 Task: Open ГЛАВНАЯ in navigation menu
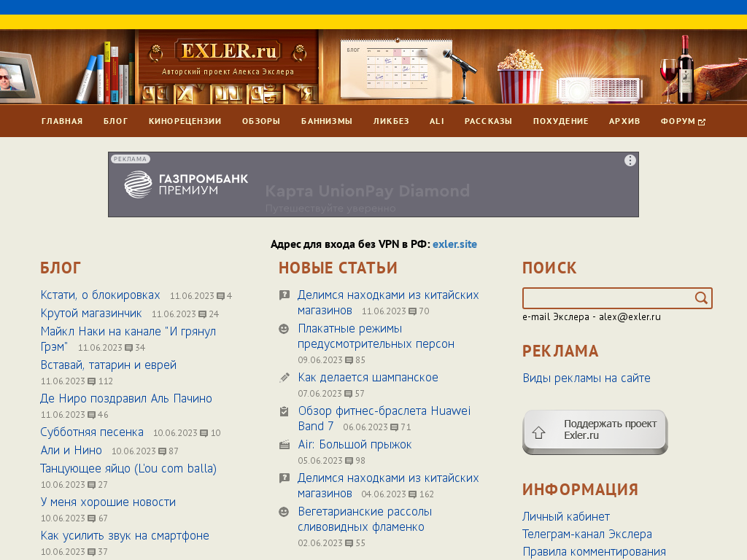coord(62,121)
